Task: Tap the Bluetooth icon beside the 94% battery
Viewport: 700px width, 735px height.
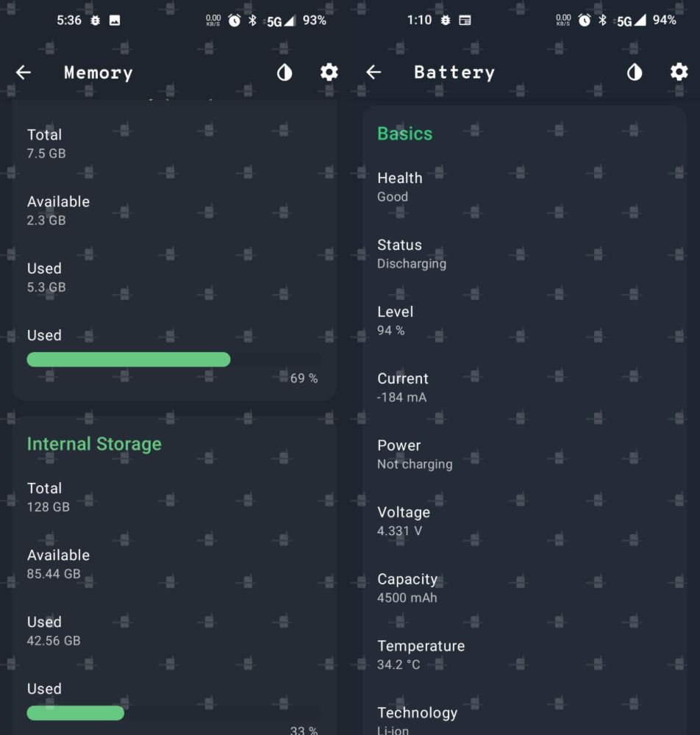Action: pyautogui.click(x=602, y=21)
